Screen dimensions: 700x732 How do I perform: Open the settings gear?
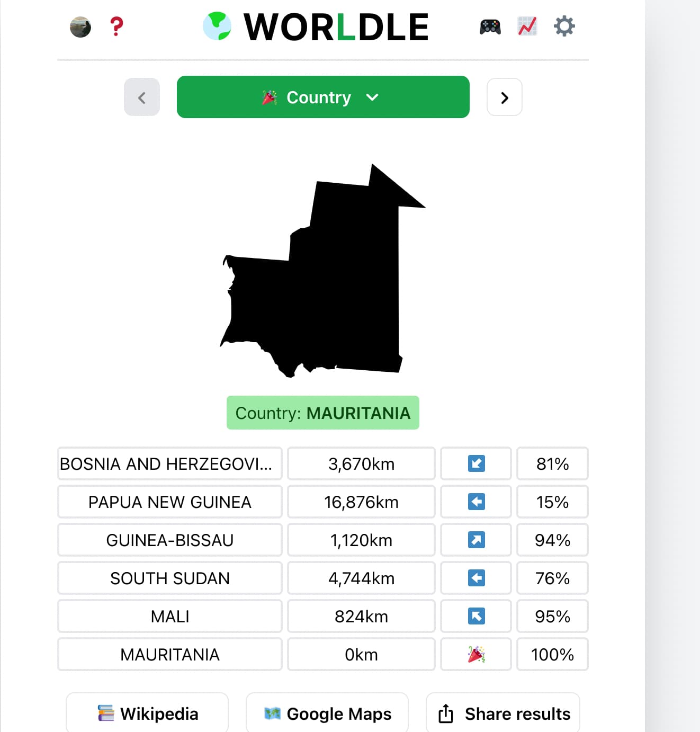coord(564,26)
